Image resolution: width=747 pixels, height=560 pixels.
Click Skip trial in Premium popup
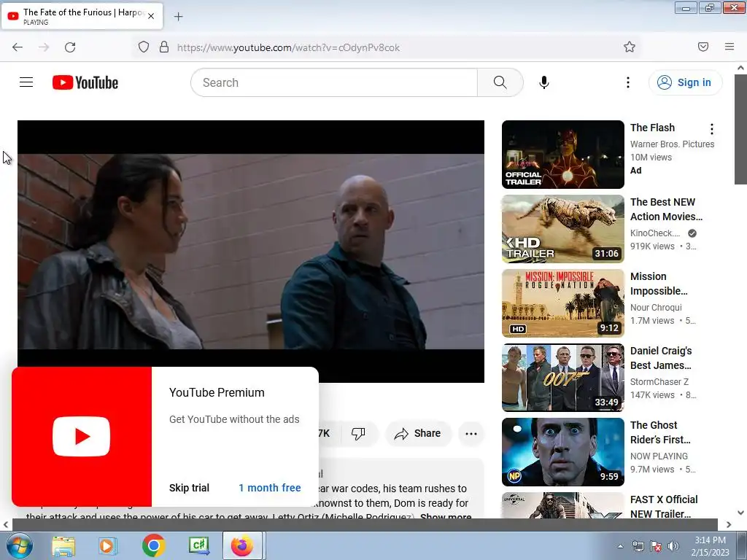(x=189, y=488)
